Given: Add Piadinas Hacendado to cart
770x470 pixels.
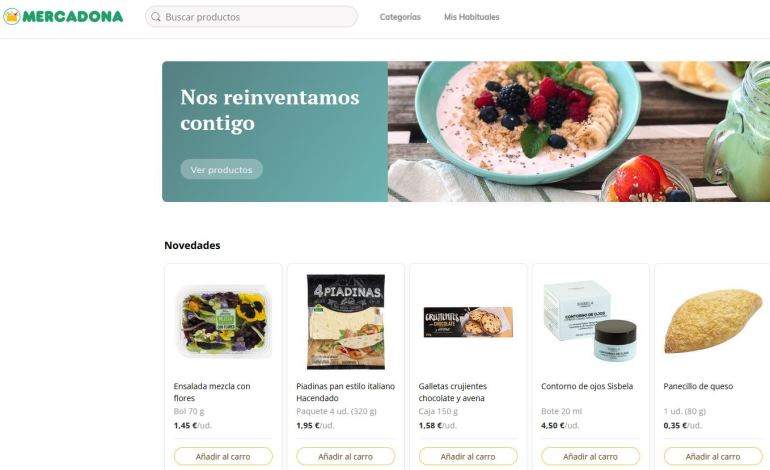Looking at the screenshot, I should click(345, 456).
